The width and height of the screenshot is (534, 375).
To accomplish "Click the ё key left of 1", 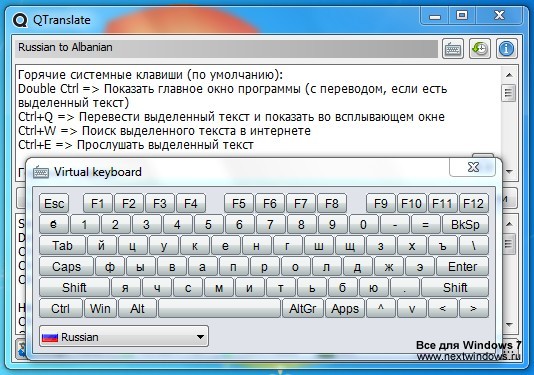I will click(x=53, y=224).
